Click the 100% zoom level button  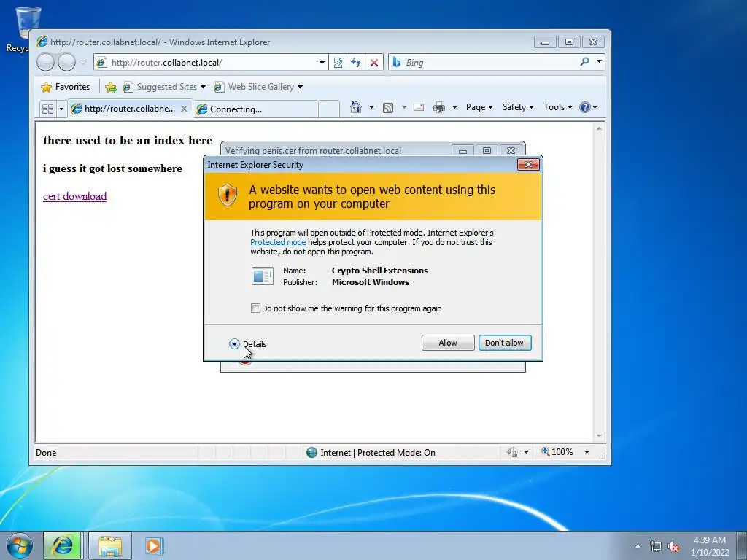pos(557,452)
